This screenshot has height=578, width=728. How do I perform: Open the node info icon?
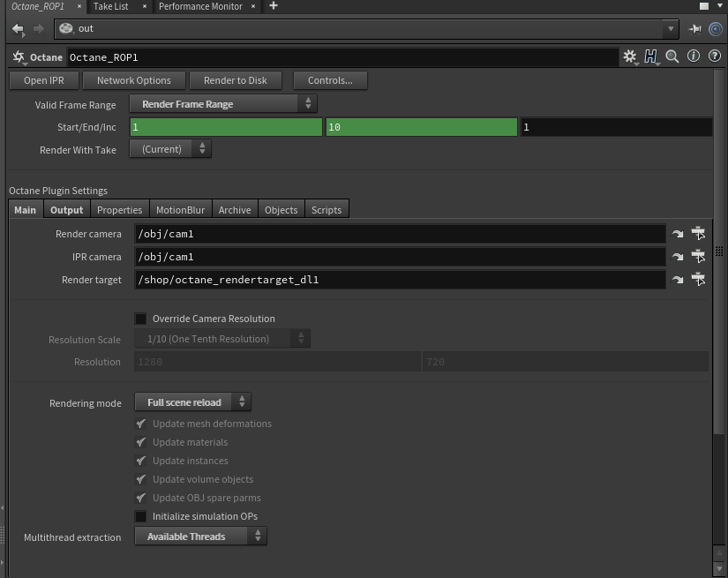click(x=694, y=56)
